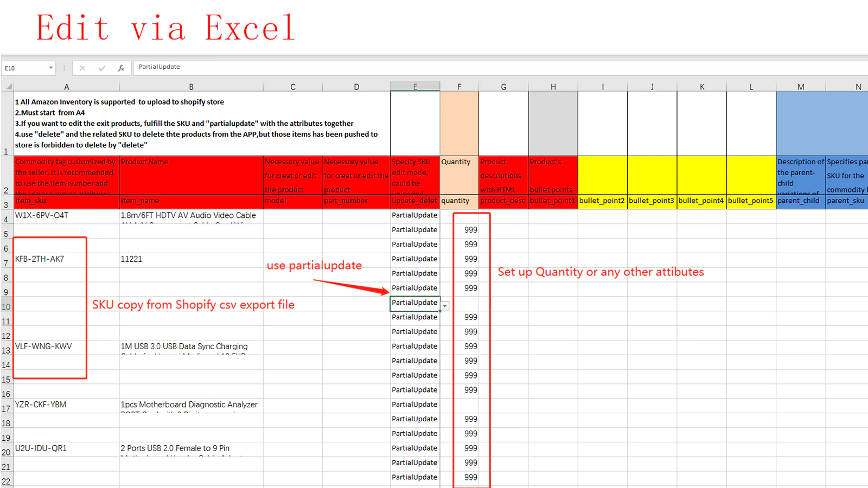
Task: Select the yellow bullet_point3 header cell
Action: tap(652, 201)
